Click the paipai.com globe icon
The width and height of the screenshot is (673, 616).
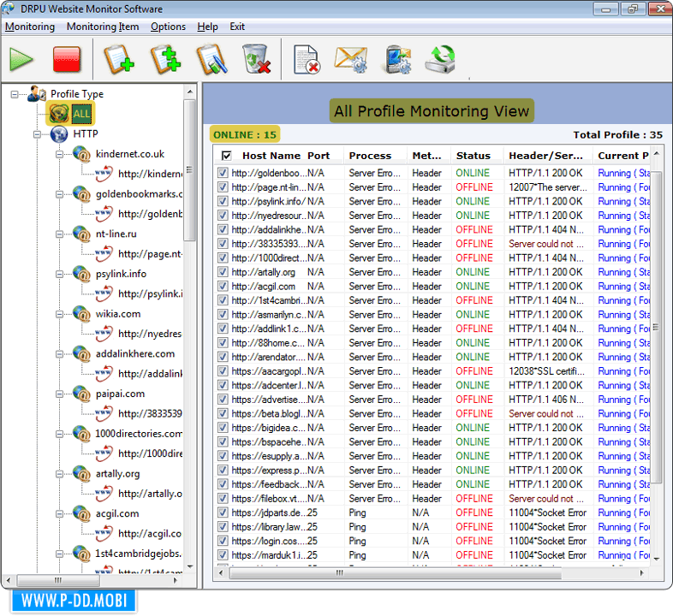click(81, 394)
